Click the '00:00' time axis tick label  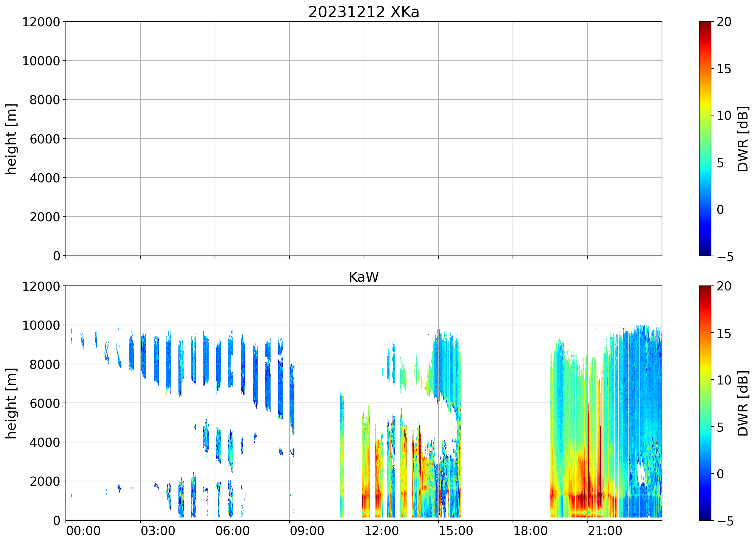coord(83,531)
